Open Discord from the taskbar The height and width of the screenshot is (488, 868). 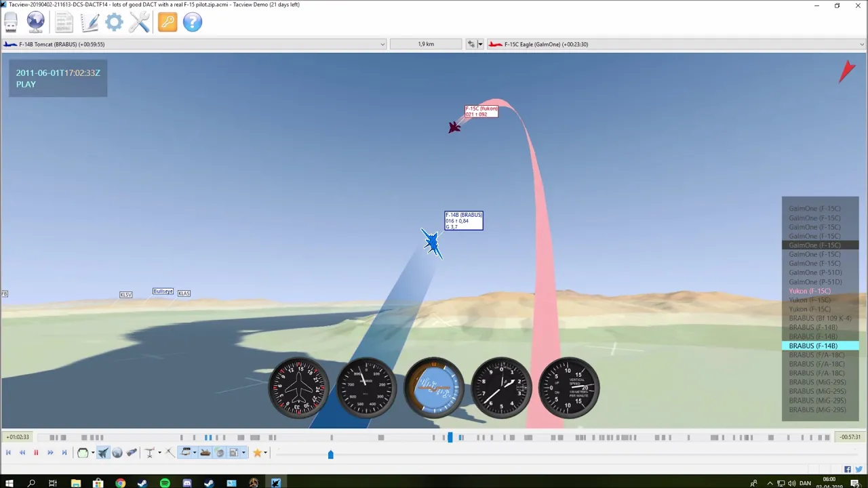[187, 483]
